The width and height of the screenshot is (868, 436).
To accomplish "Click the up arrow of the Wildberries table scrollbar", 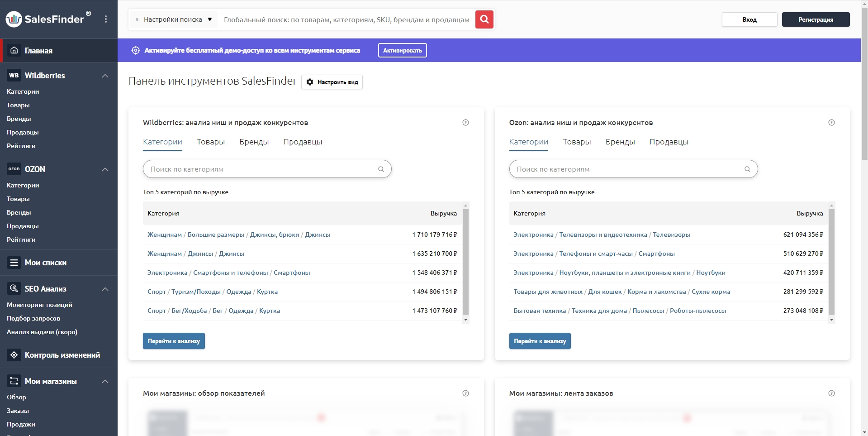I will point(465,206).
